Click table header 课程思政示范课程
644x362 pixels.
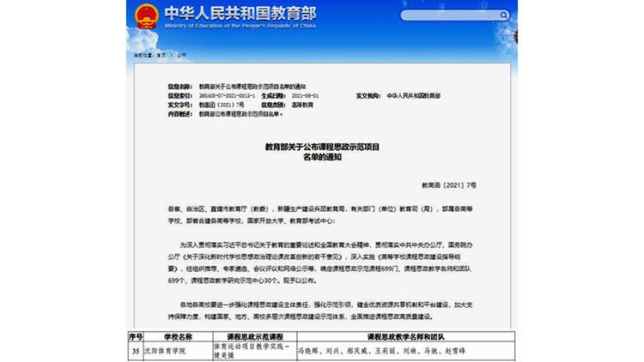click(255, 337)
